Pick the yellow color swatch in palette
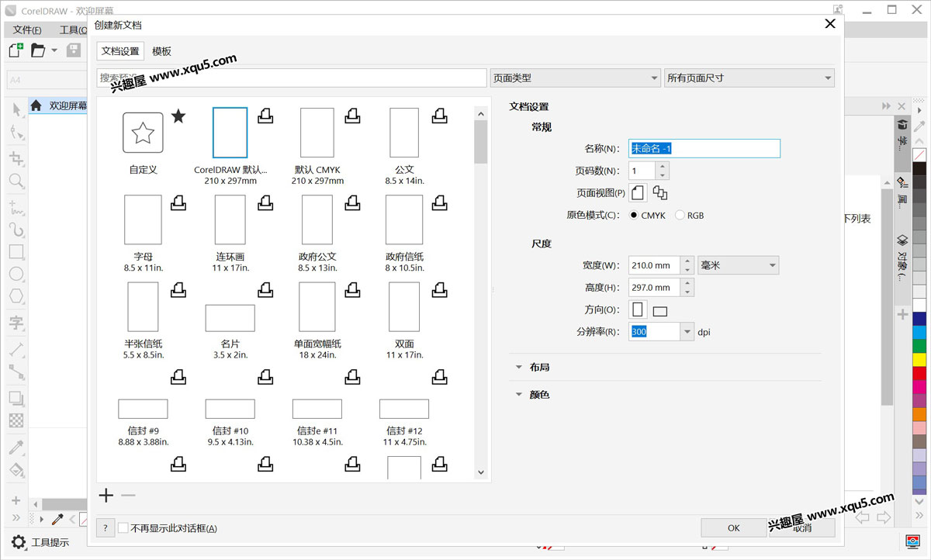The height and width of the screenshot is (560, 931). [x=919, y=360]
